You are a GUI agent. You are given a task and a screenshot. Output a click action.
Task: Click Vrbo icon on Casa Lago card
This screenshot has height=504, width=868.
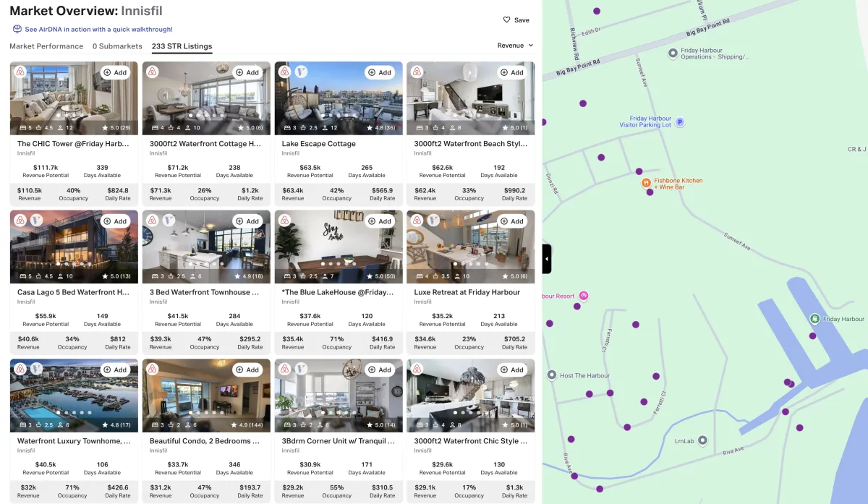click(x=36, y=221)
